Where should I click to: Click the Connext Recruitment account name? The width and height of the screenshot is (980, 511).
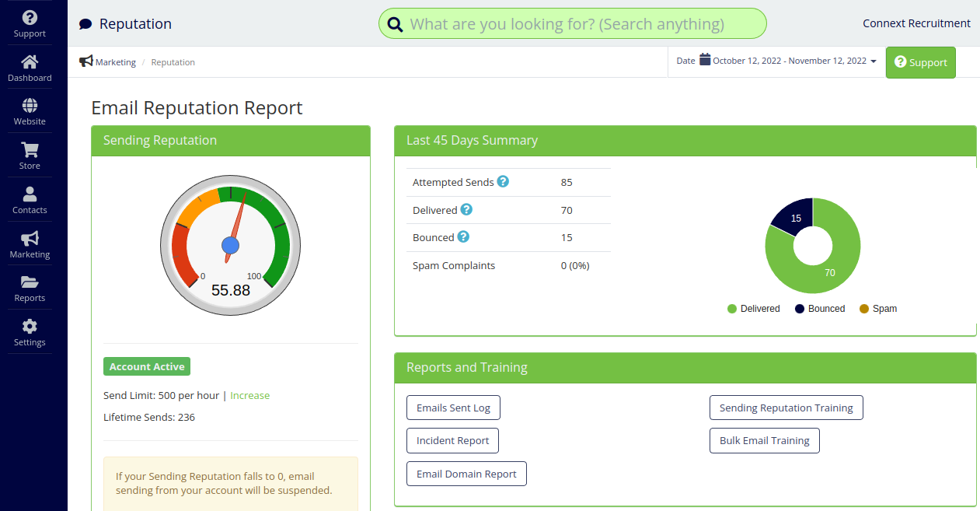point(916,23)
